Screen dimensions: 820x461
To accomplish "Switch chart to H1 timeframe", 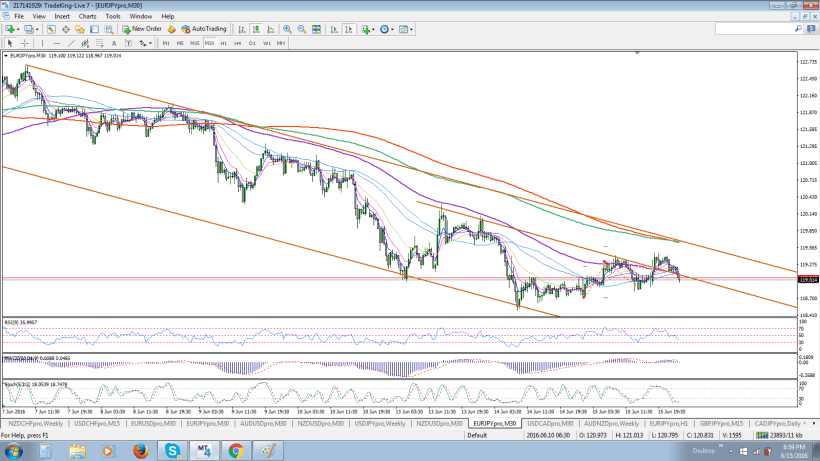I will point(223,43).
